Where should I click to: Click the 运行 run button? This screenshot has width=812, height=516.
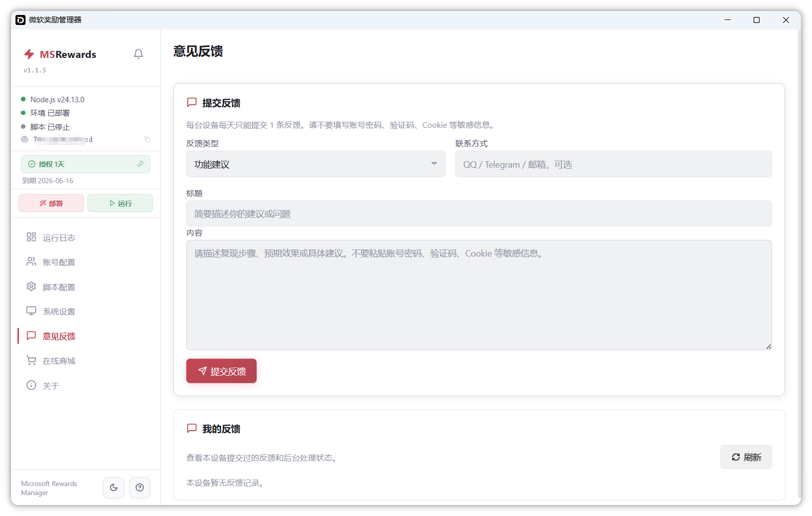coord(120,203)
